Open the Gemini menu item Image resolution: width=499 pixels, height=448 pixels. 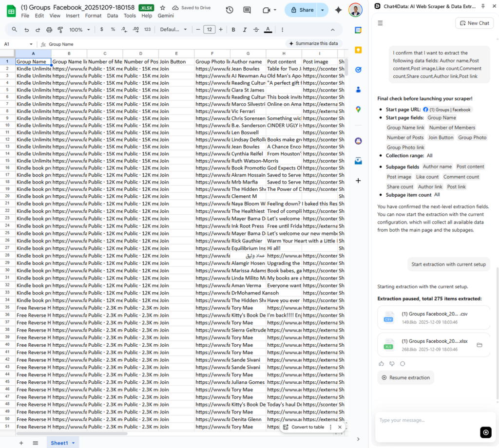tap(165, 15)
